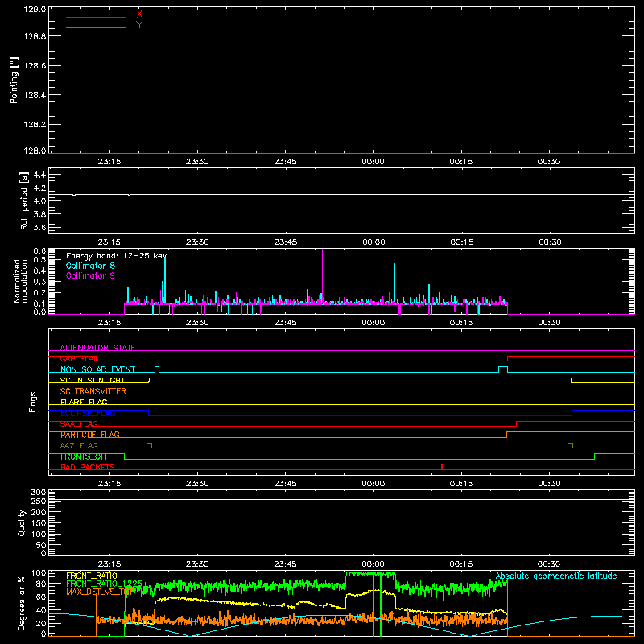Image resolution: width=644 pixels, height=644 pixels.
Task: Click the BAD_PACKETS flag label
Action: (88, 467)
